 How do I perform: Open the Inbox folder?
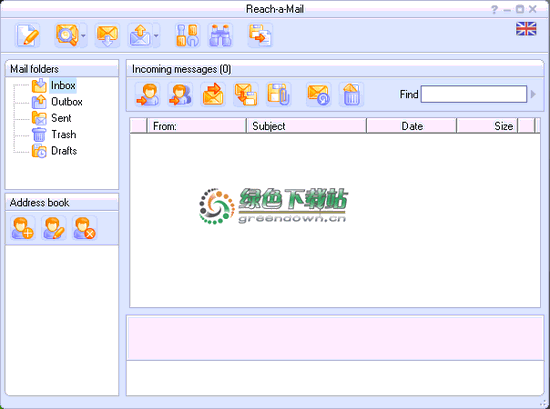click(63, 85)
